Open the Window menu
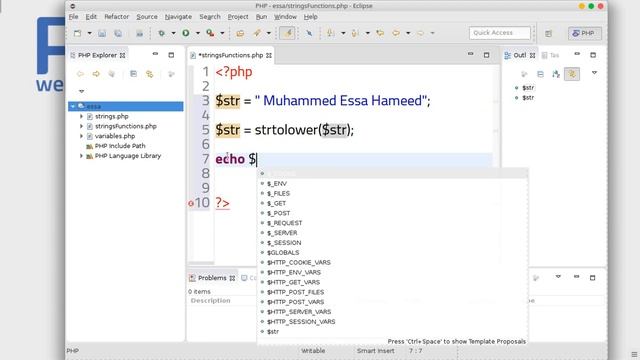This screenshot has height=360, width=640. pos(285,17)
